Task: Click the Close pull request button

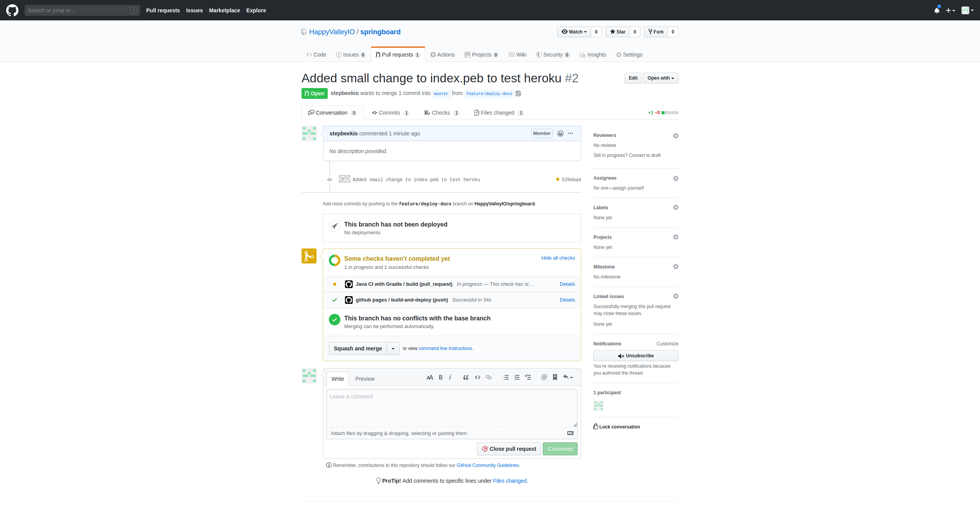Action: point(509,449)
